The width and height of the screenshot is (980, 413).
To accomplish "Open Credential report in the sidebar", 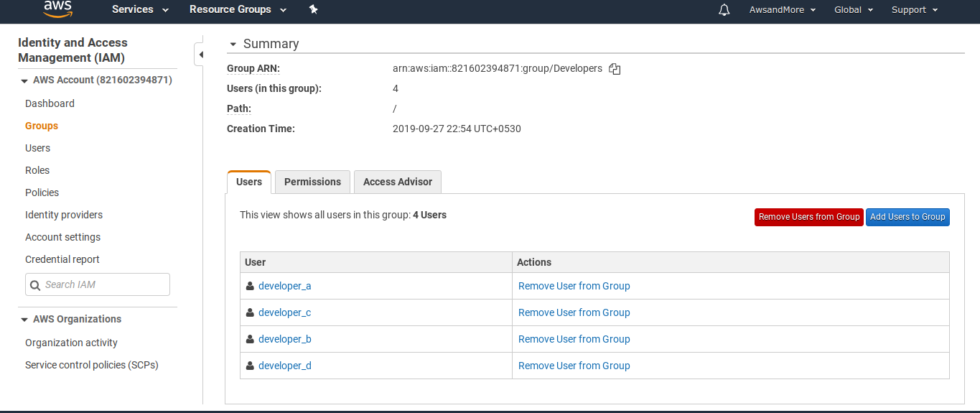I will tap(62, 259).
